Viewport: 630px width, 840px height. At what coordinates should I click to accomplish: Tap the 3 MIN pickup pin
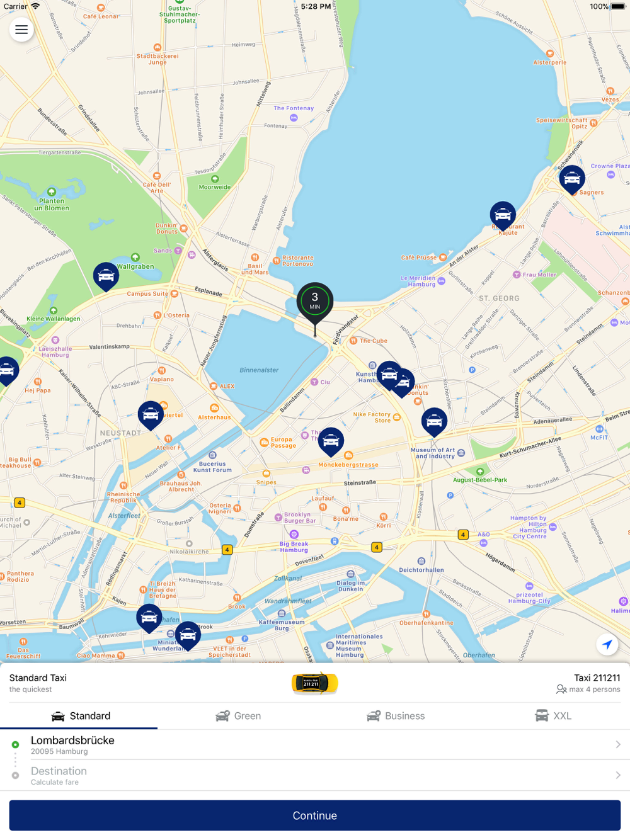[315, 302]
